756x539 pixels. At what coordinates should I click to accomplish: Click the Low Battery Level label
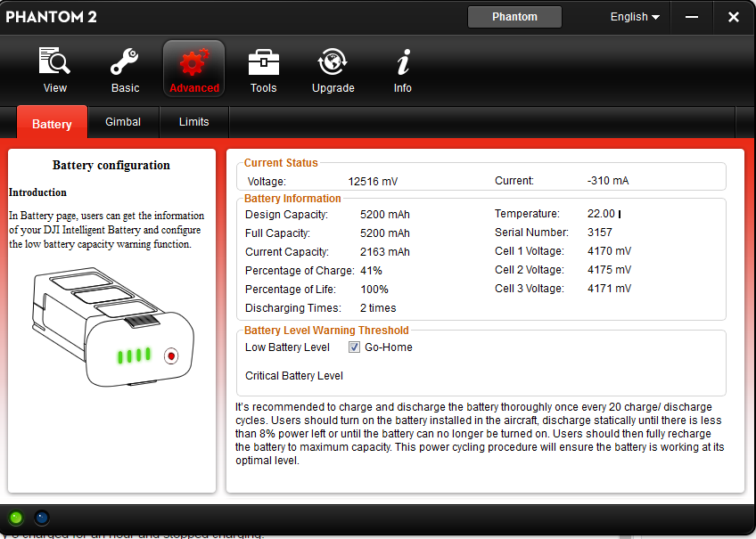[287, 347]
